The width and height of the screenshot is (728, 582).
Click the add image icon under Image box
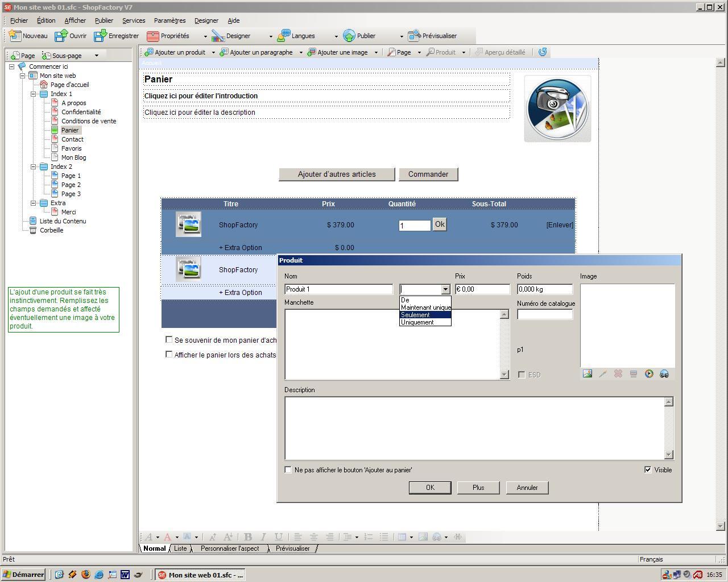pos(587,374)
